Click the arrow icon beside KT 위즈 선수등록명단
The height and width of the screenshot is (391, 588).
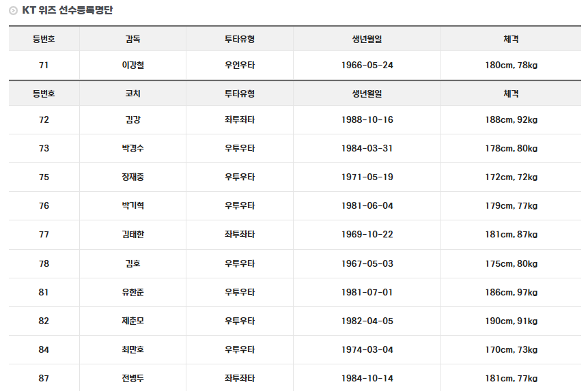(x=13, y=11)
